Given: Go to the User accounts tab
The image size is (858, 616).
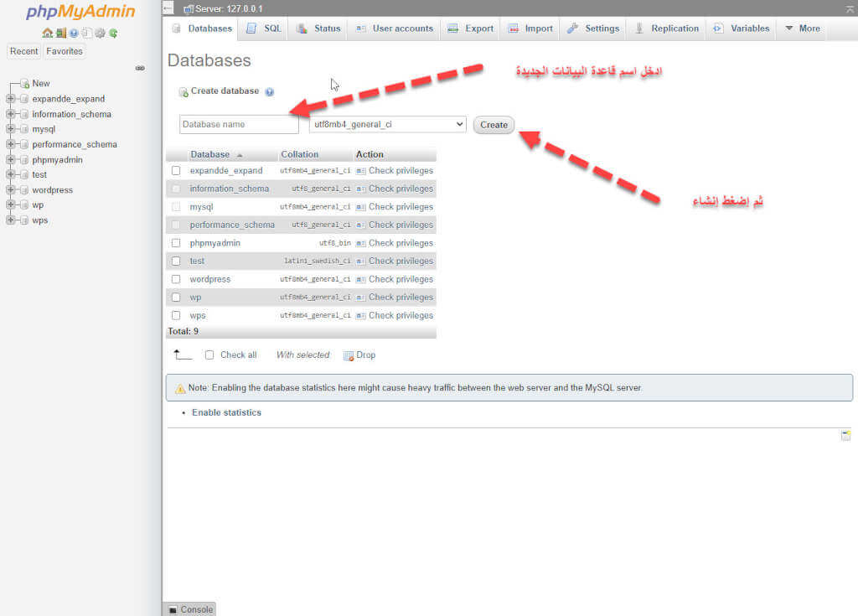Looking at the screenshot, I should click(x=395, y=28).
